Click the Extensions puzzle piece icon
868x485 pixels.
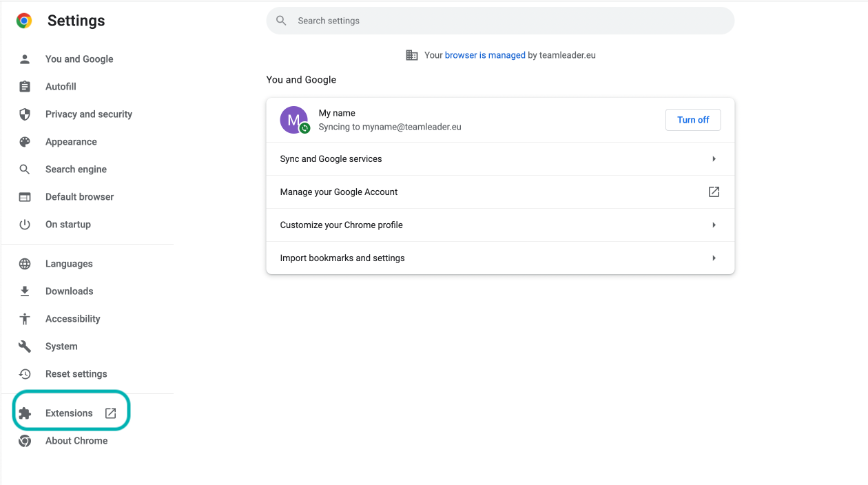coord(25,413)
